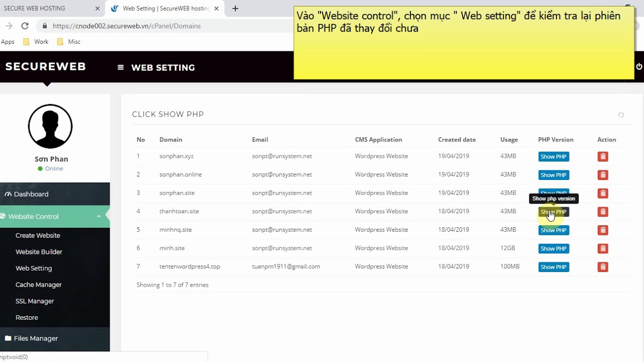Delete the thanhtoan.site website using trash icon
This screenshot has height=362, width=644.
tap(603, 212)
